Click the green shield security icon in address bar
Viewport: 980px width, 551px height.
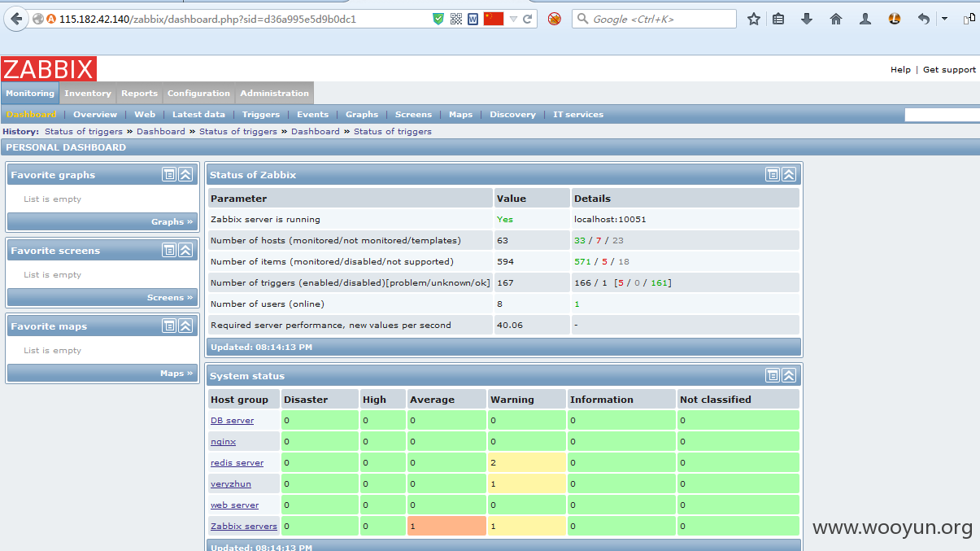(438, 19)
